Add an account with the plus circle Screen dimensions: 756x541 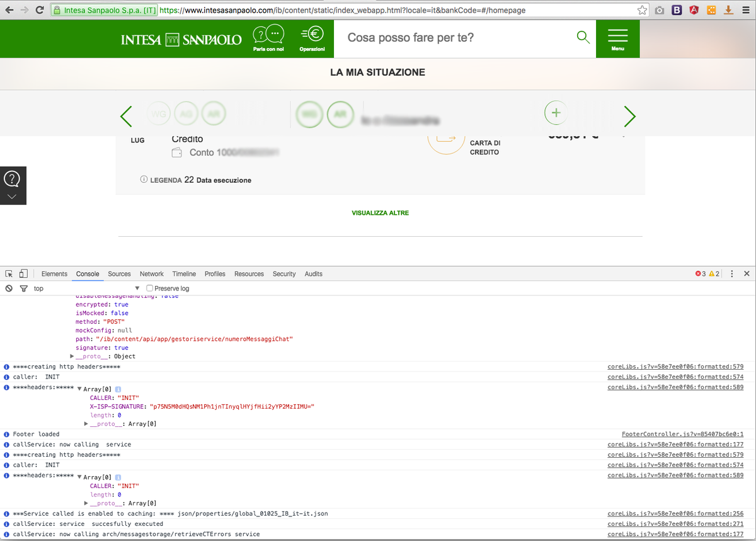[556, 113]
